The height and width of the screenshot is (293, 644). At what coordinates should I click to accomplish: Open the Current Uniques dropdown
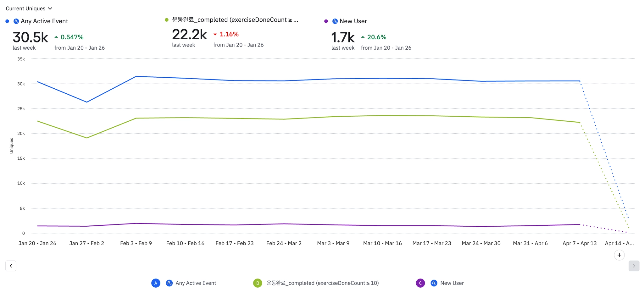[29, 8]
